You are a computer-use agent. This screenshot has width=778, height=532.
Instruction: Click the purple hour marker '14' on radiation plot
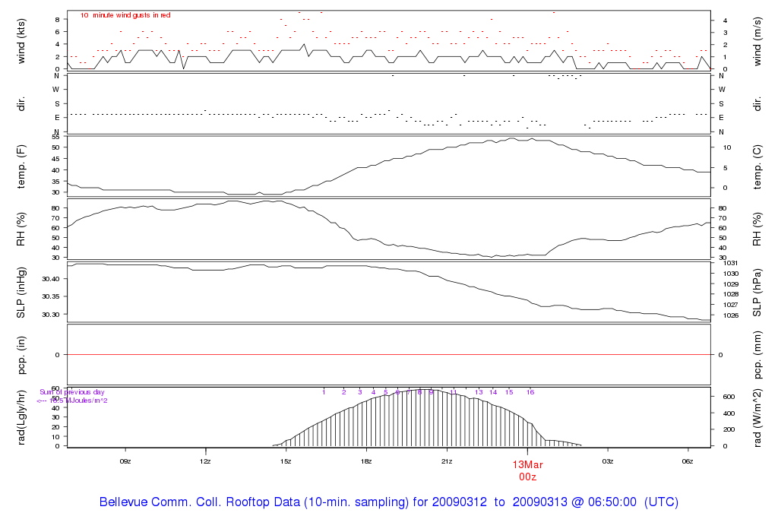tap(493, 392)
